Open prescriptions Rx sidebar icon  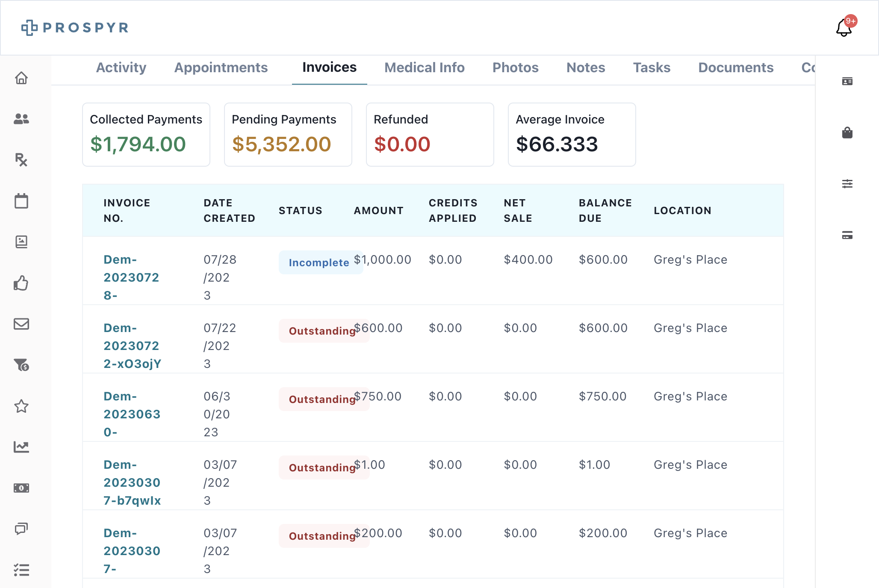pyautogui.click(x=21, y=160)
